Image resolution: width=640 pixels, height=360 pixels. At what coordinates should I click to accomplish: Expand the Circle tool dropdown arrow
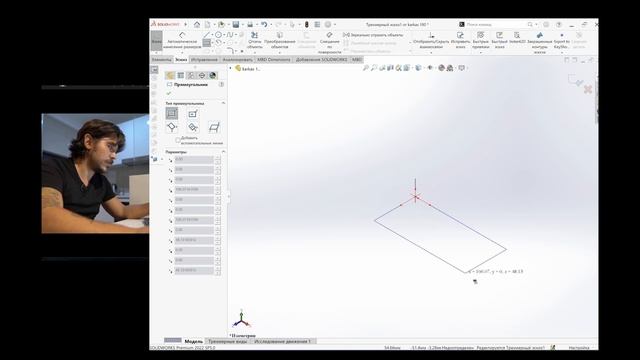(224, 35)
